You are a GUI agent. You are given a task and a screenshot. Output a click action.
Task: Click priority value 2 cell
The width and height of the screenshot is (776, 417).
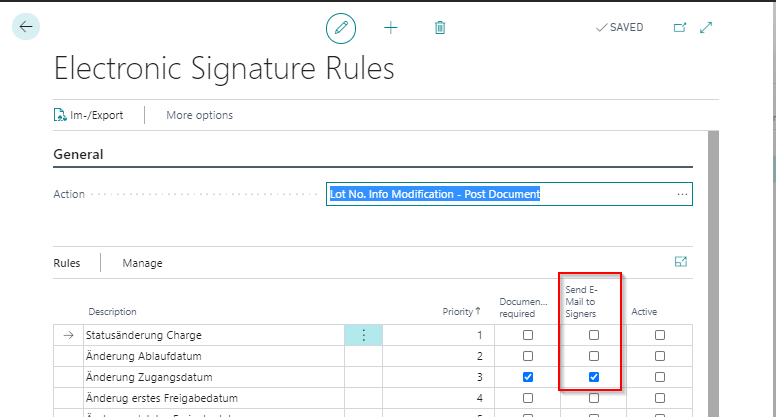438,356
